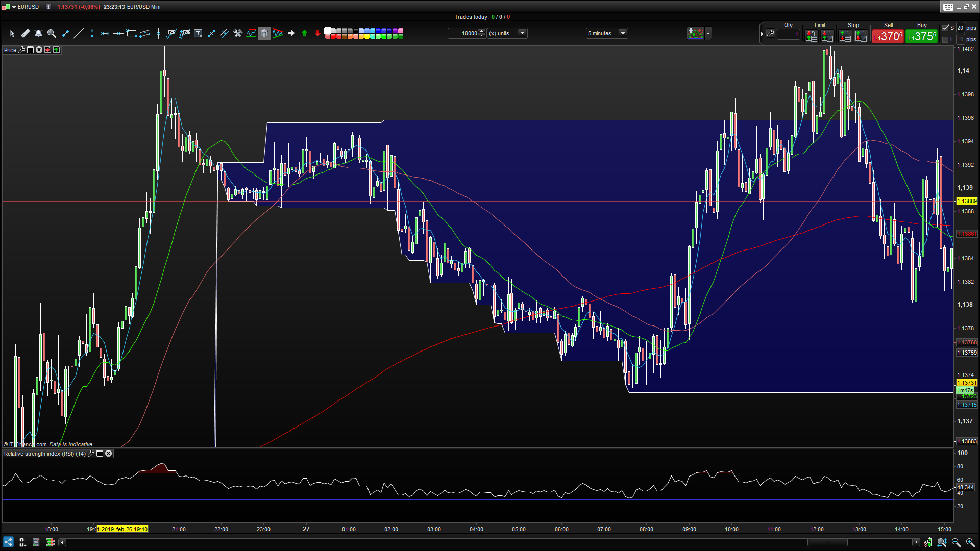Screen dimensions: 980x551
Task: Click the green Buy price button
Action: (x=921, y=37)
